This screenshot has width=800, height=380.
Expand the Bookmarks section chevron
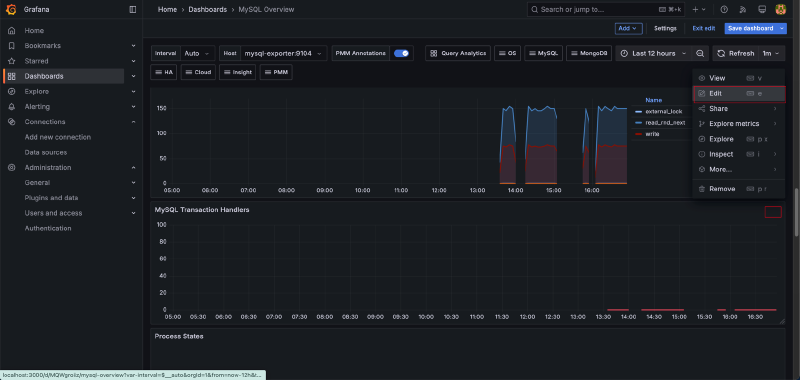pos(133,46)
